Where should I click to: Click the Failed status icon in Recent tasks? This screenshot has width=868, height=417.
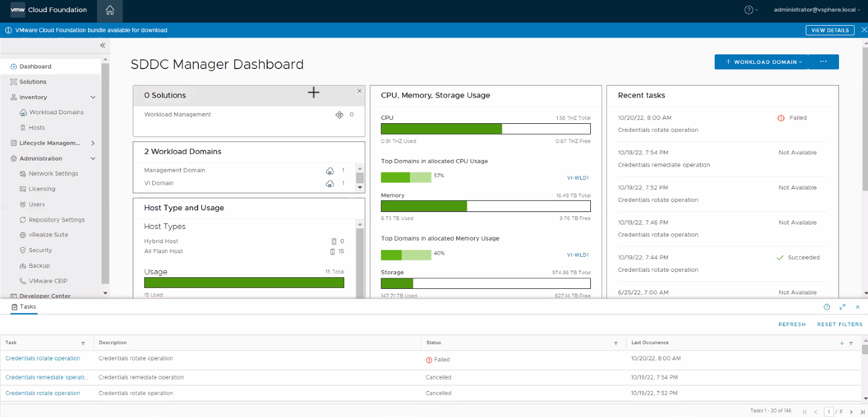click(781, 118)
